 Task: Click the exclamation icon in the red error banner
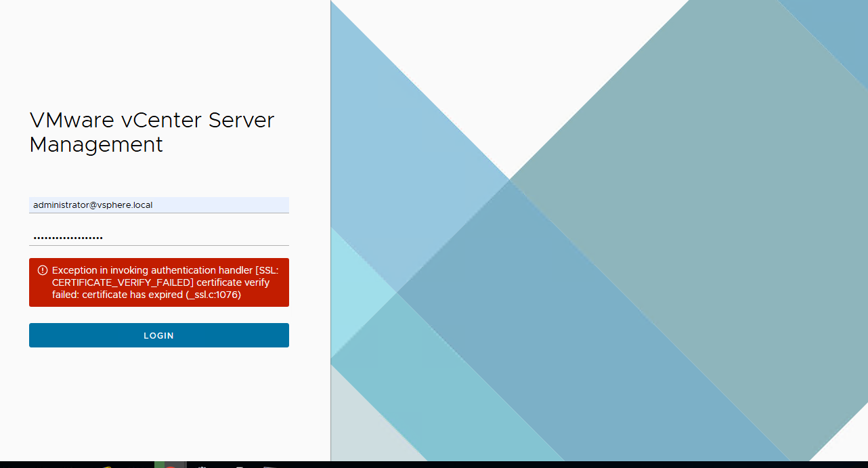pyautogui.click(x=42, y=270)
